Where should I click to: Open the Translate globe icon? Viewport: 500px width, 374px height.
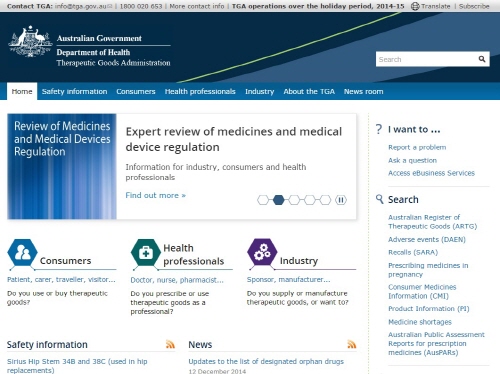(415, 6)
